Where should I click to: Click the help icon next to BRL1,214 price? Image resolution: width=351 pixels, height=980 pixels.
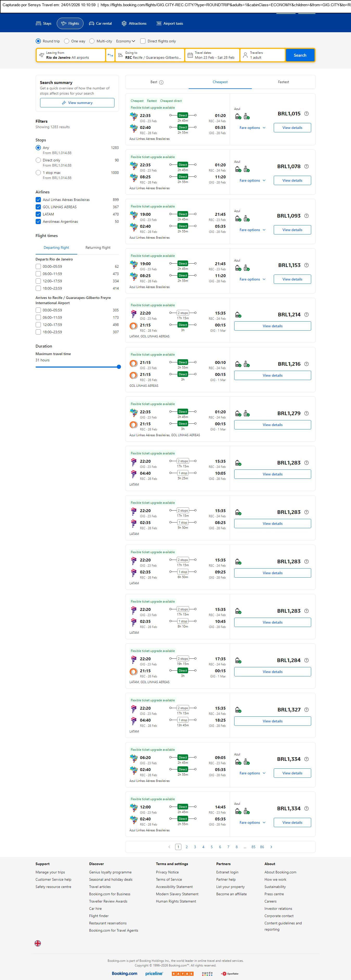[x=307, y=315]
